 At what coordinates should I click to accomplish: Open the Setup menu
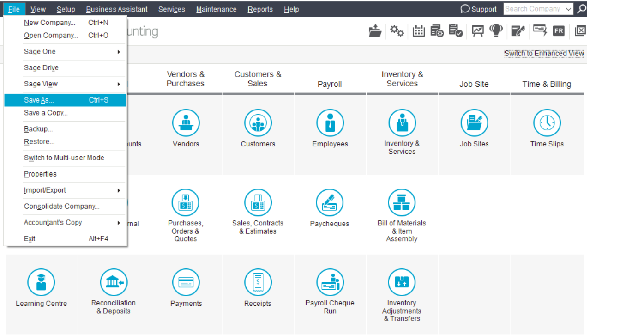(66, 9)
